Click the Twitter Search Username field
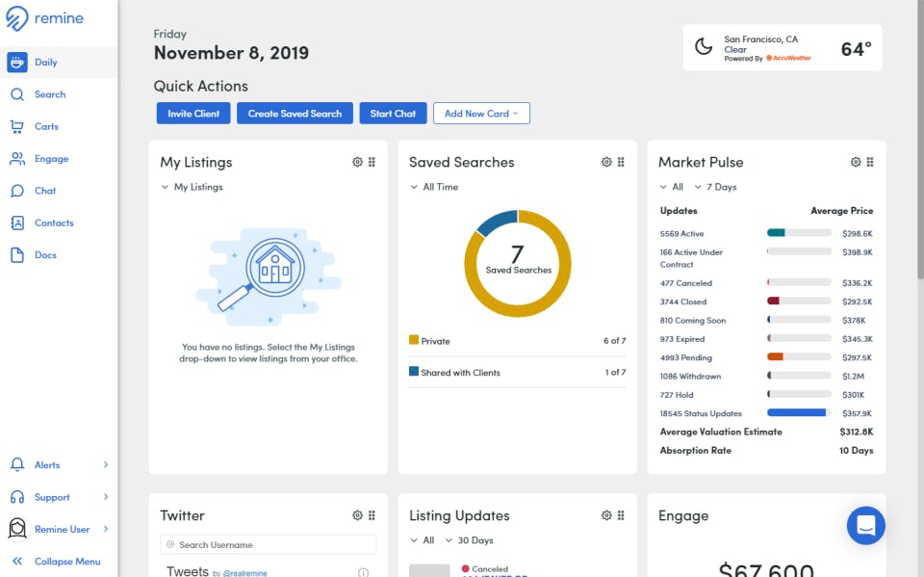924x577 pixels. click(x=268, y=543)
